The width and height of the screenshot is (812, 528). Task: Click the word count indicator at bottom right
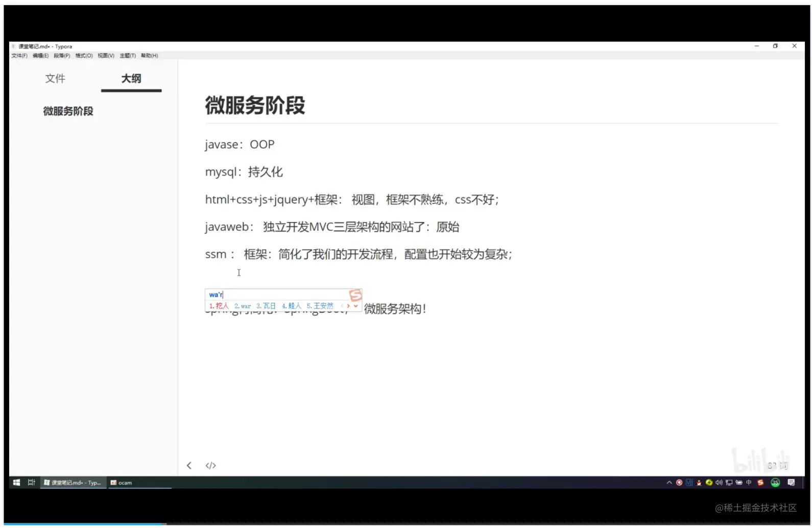[777, 466]
